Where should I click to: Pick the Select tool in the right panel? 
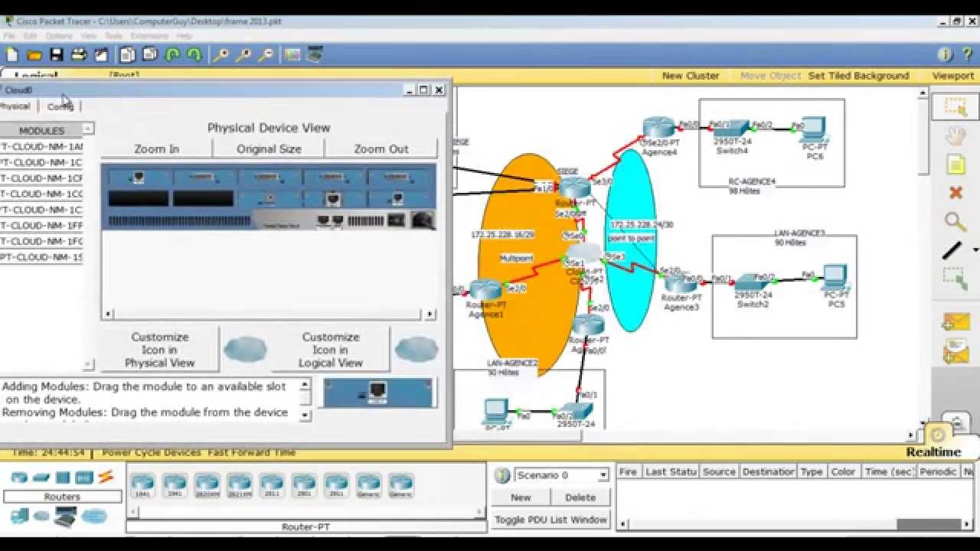955,106
